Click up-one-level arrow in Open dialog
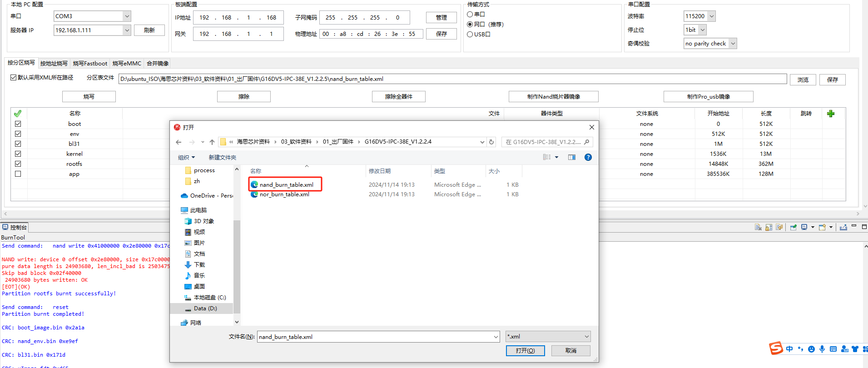 (212, 142)
